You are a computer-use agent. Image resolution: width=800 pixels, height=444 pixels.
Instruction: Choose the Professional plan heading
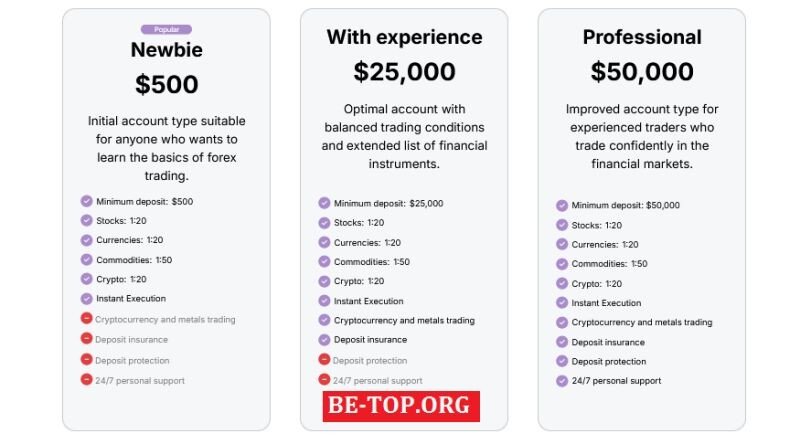(x=642, y=37)
